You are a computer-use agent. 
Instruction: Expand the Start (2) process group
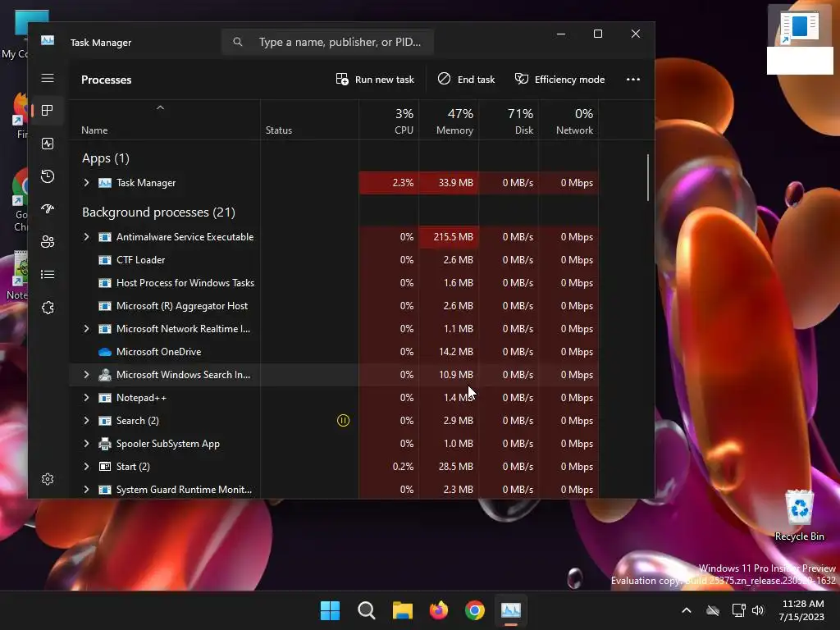point(86,467)
